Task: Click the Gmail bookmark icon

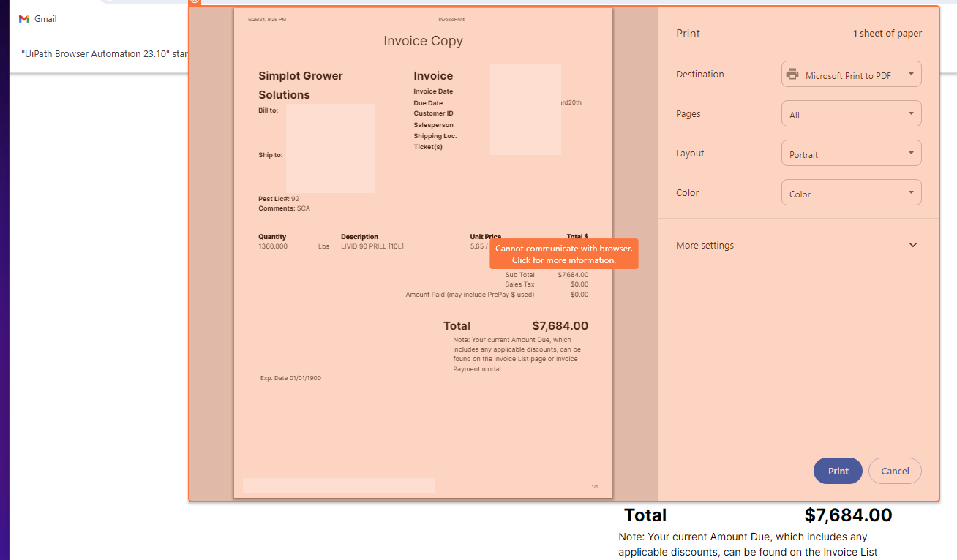Action: point(24,19)
